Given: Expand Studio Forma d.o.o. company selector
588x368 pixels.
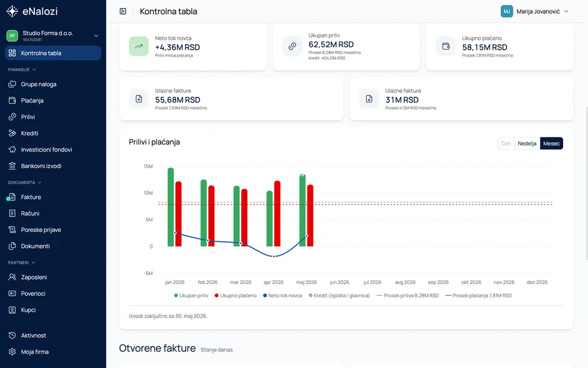Looking at the screenshot, I should pos(53,36).
